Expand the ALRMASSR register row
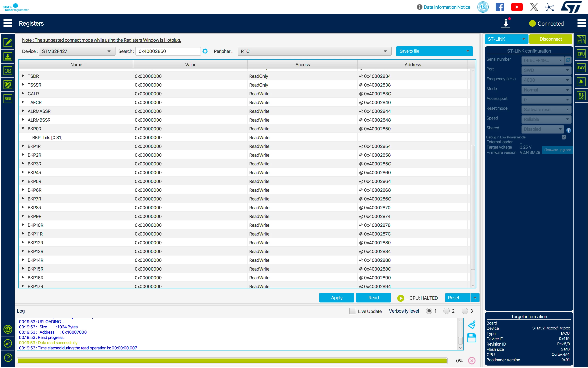588x368 pixels. (23, 111)
